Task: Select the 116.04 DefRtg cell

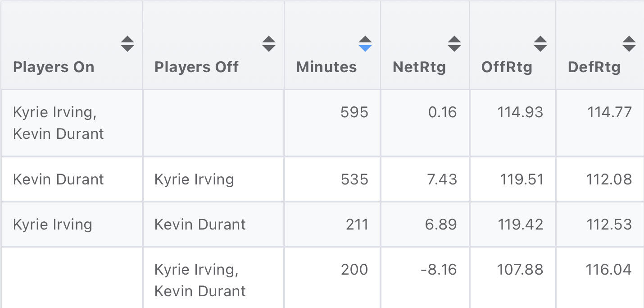Action: click(609, 270)
